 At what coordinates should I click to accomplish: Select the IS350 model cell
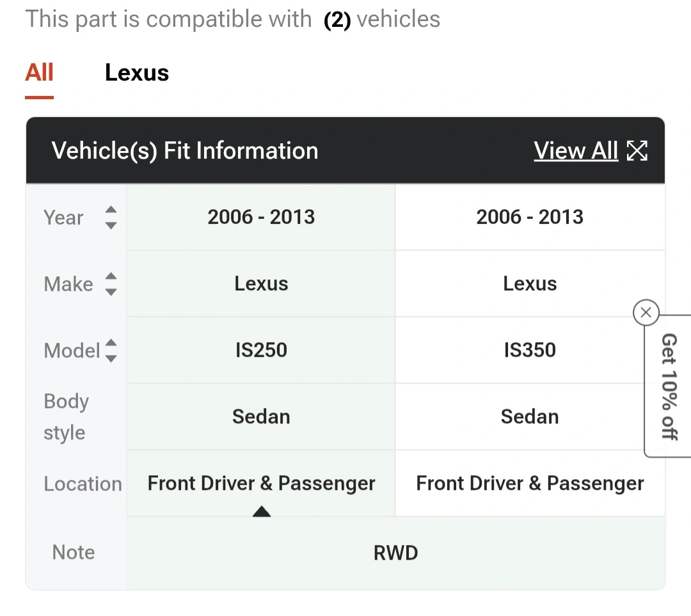[x=530, y=350]
